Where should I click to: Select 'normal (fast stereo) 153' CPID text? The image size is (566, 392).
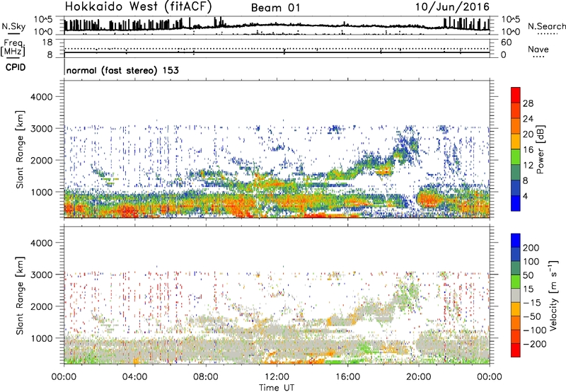click(122, 70)
